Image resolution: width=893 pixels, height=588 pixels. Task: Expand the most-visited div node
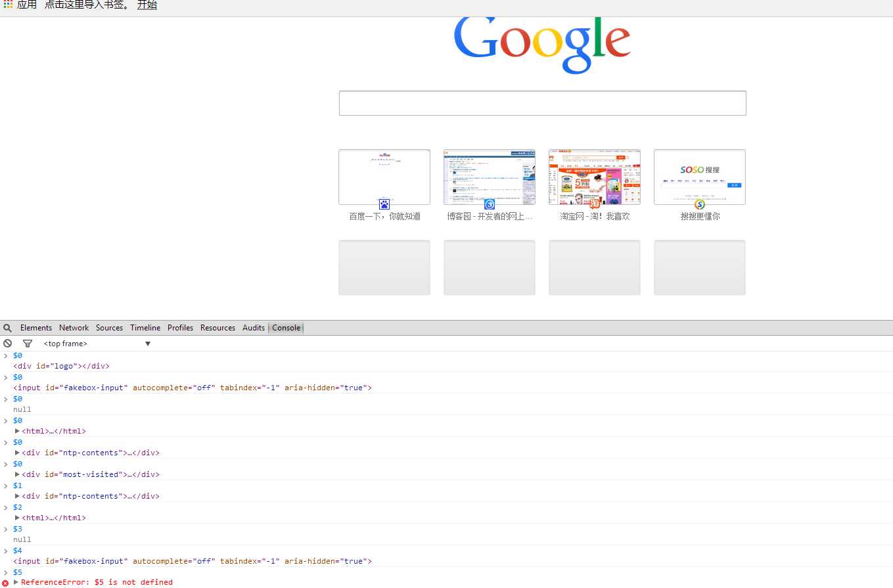point(17,474)
